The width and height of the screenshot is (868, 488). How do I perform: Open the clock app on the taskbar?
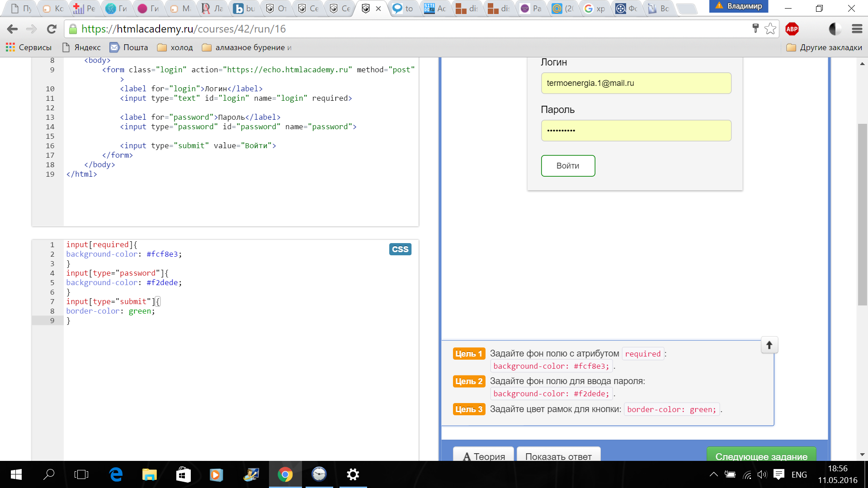click(x=319, y=474)
